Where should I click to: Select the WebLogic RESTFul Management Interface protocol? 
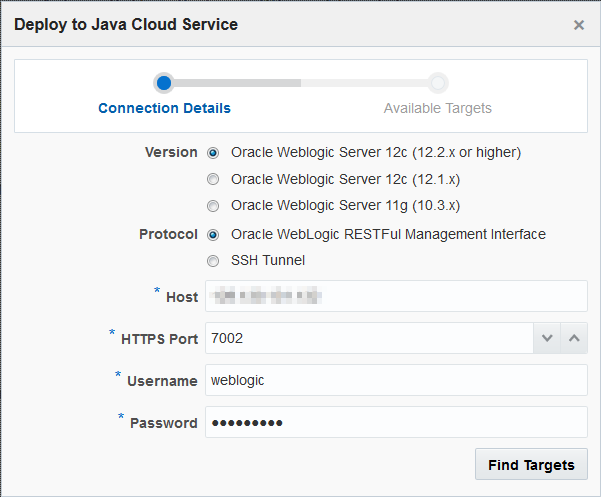click(213, 235)
